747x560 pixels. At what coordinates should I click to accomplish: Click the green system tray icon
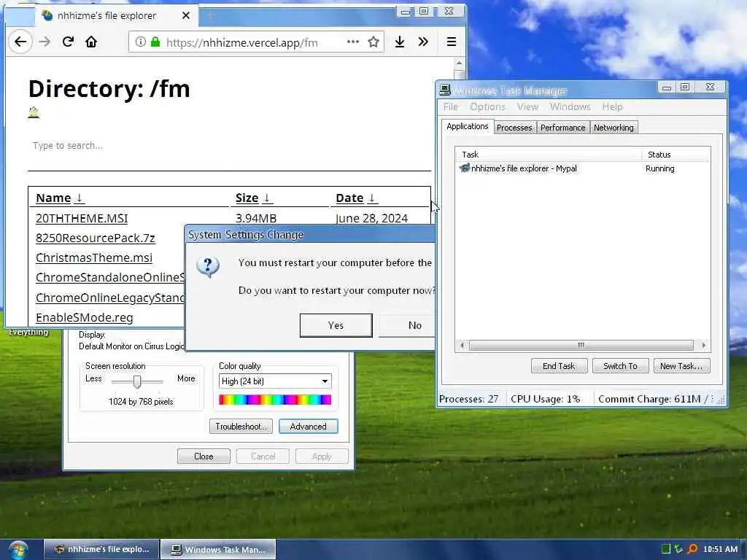666,549
